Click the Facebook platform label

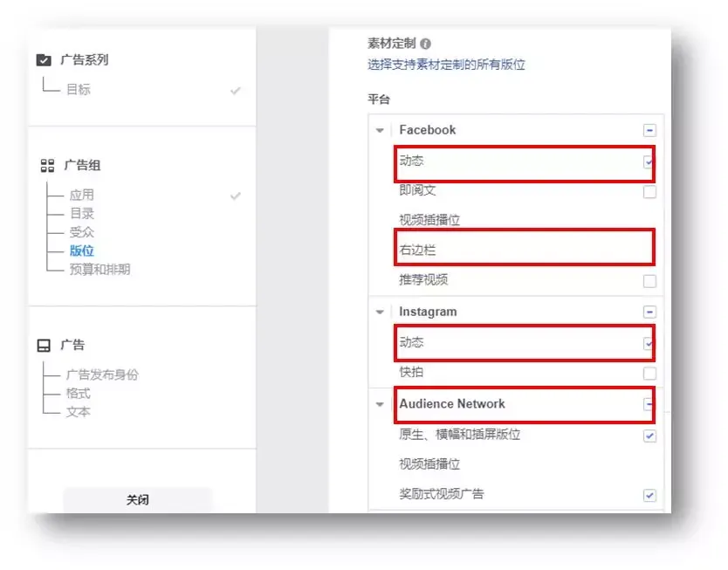click(427, 130)
